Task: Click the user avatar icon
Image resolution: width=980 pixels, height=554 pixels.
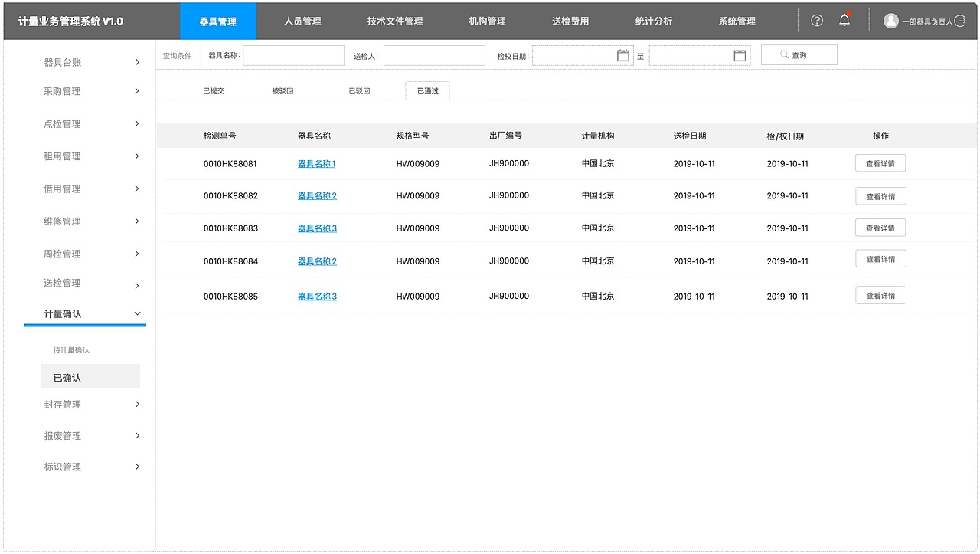Action: coord(891,21)
